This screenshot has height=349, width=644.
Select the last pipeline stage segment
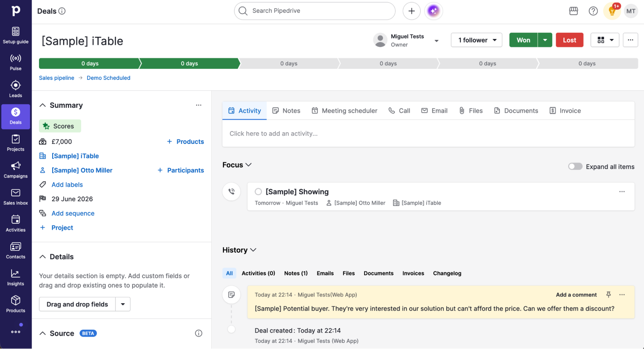[x=587, y=63]
